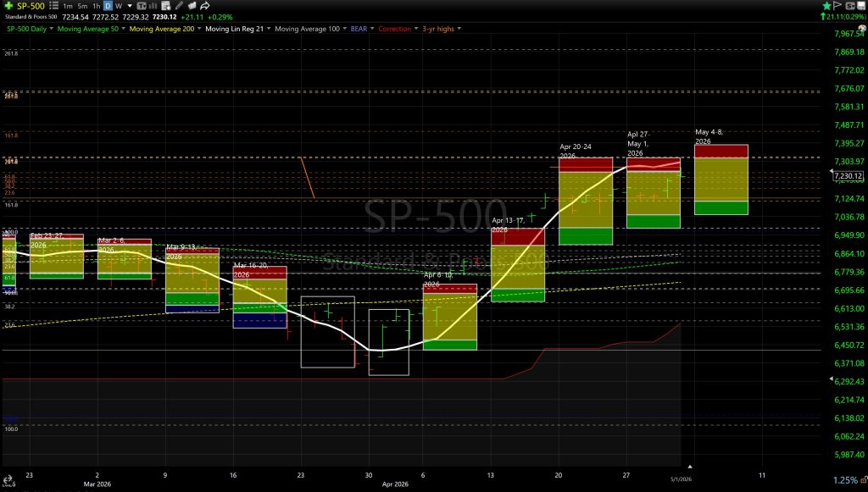This screenshot has height=492, width=868.
Task: Click the 5,987.40 bottom price axis label
Action: coord(849,455)
